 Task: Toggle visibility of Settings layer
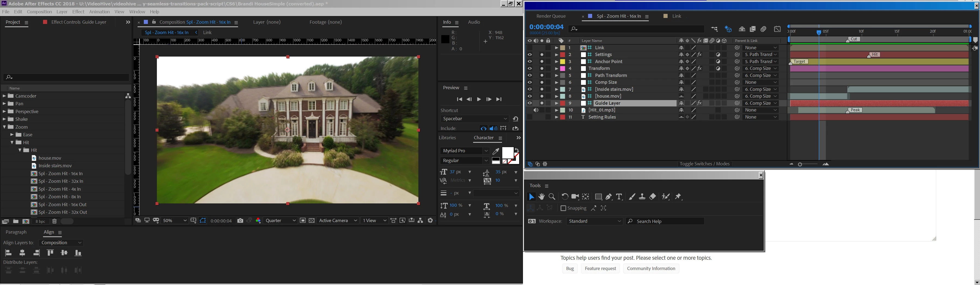tap(529, 55)
